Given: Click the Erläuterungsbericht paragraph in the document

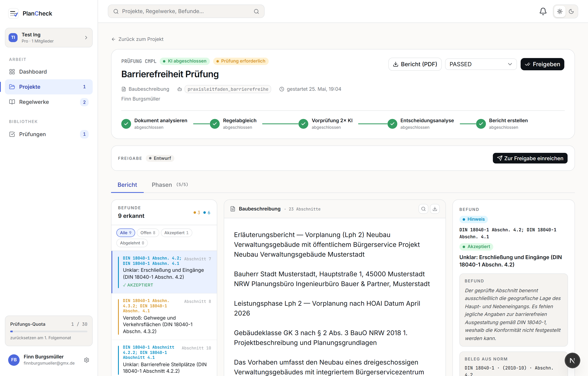Looking at the screenshot, I should pyautogui.click(x=327, y=244).
